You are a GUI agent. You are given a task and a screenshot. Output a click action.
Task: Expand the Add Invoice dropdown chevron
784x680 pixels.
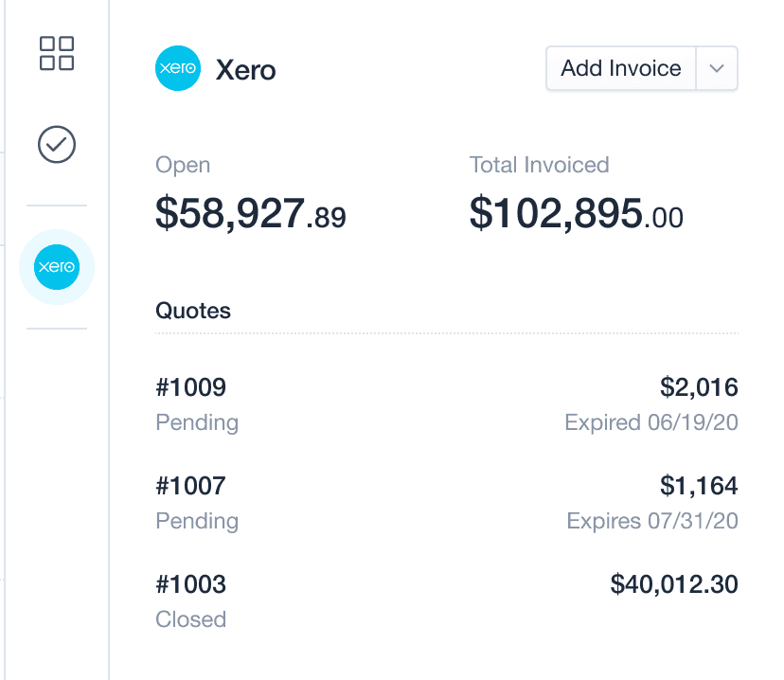pos(717,68)
